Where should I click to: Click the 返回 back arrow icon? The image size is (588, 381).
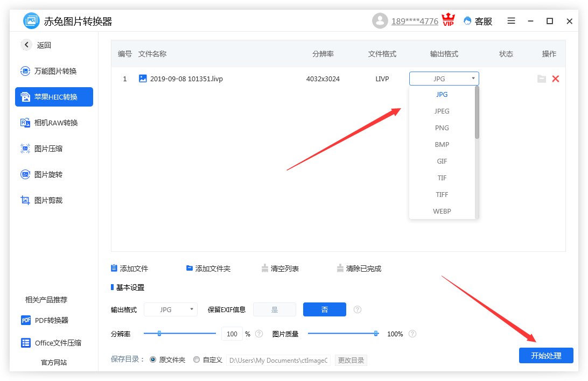point(26,45)
